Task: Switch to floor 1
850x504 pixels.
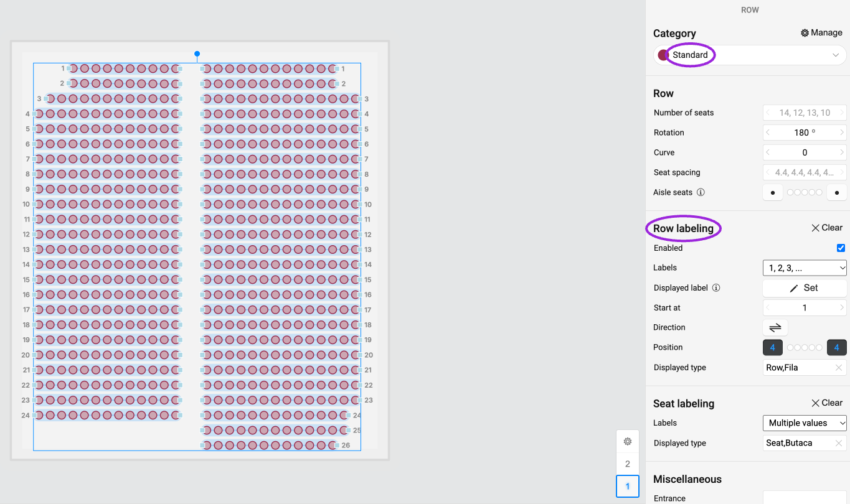Action: [628, 486]
